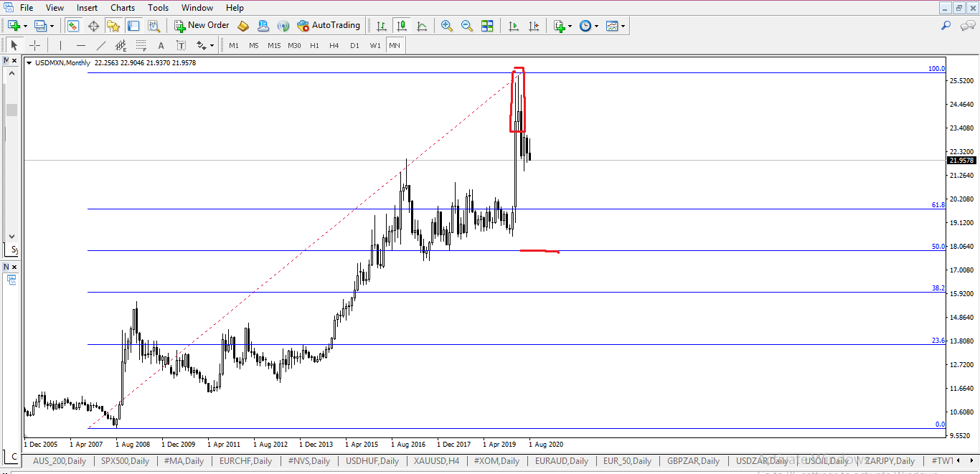Switch timeframe to W1
This screenshot has height=474, width=980.
point(375,45)
